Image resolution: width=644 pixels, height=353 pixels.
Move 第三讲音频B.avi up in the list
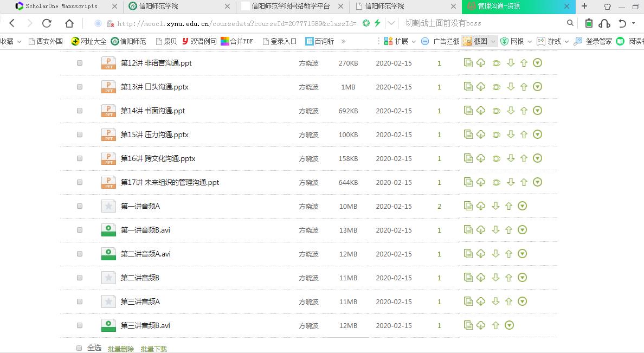[495, 325]
